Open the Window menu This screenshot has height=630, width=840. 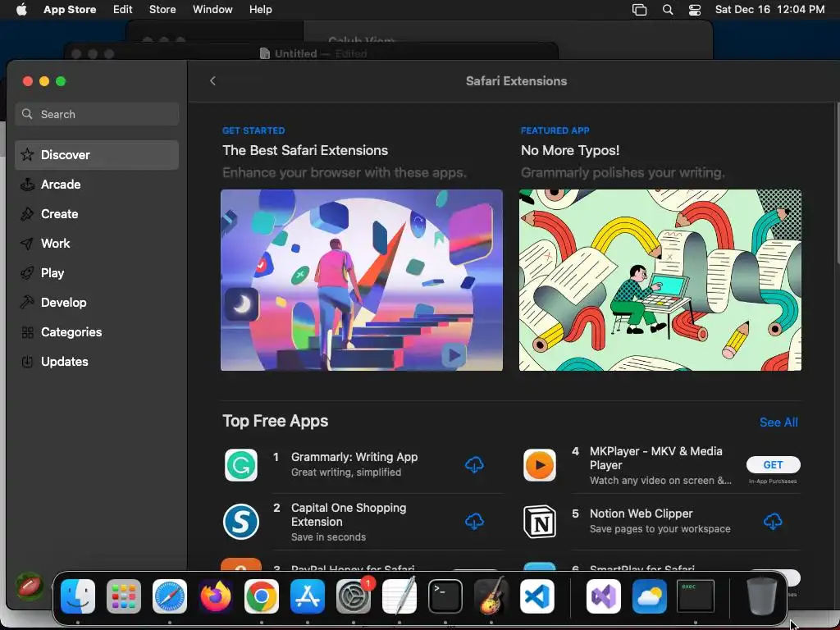(212, 10)
